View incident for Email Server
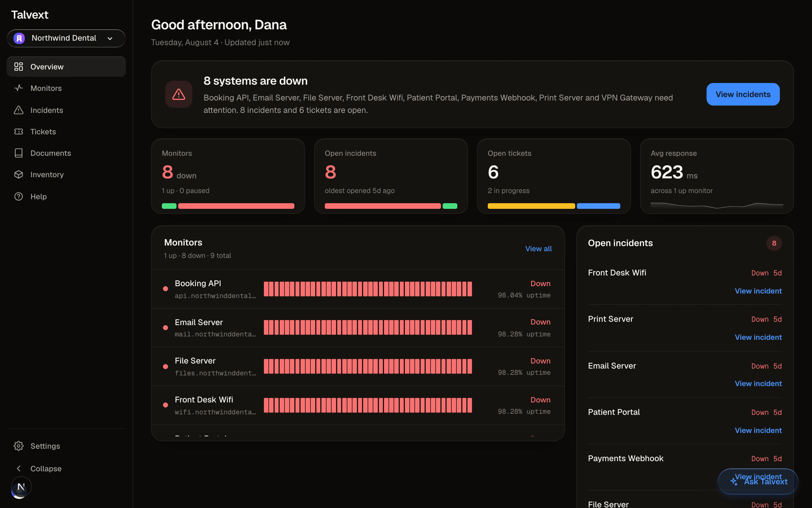 [x=758, y=384]
